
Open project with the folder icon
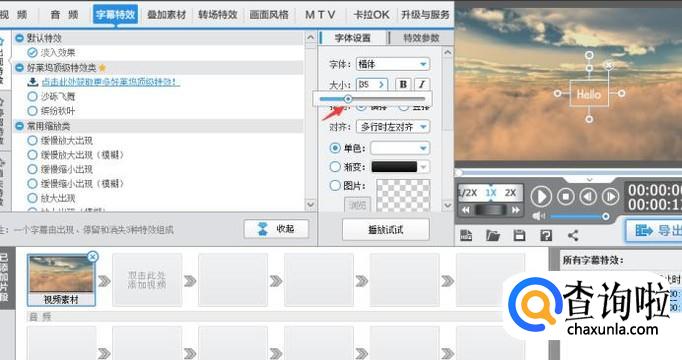coord(493,235)
